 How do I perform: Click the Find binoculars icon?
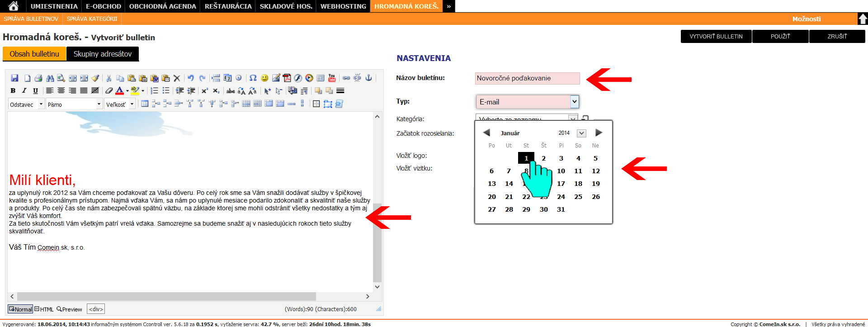[x=50, y=78]
